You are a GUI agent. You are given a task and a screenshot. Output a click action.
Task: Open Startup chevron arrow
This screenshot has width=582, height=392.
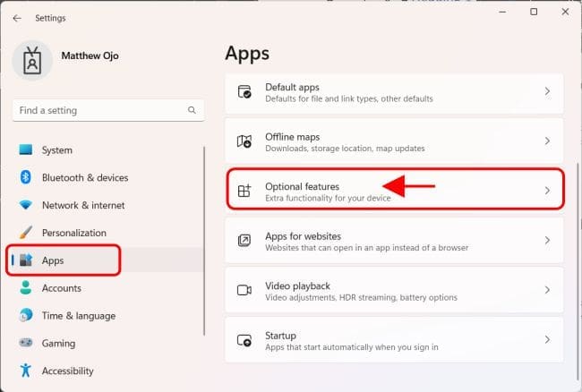pos(547,340)
